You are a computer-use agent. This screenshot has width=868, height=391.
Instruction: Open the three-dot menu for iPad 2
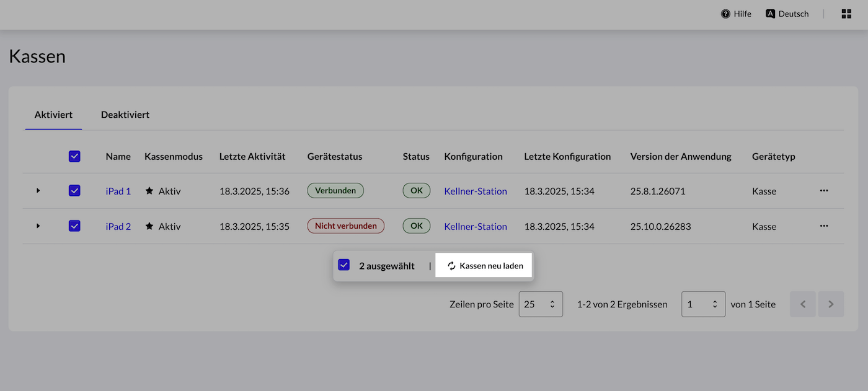pos(824,226)
